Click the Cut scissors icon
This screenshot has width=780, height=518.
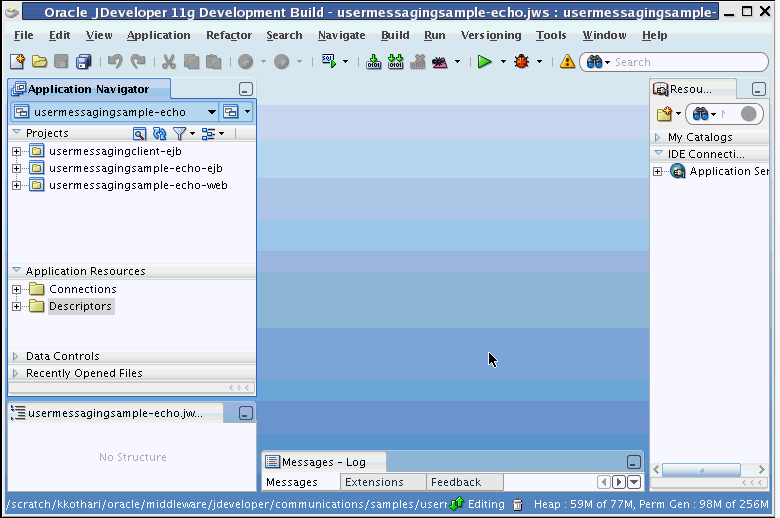[x=169, y=62]
